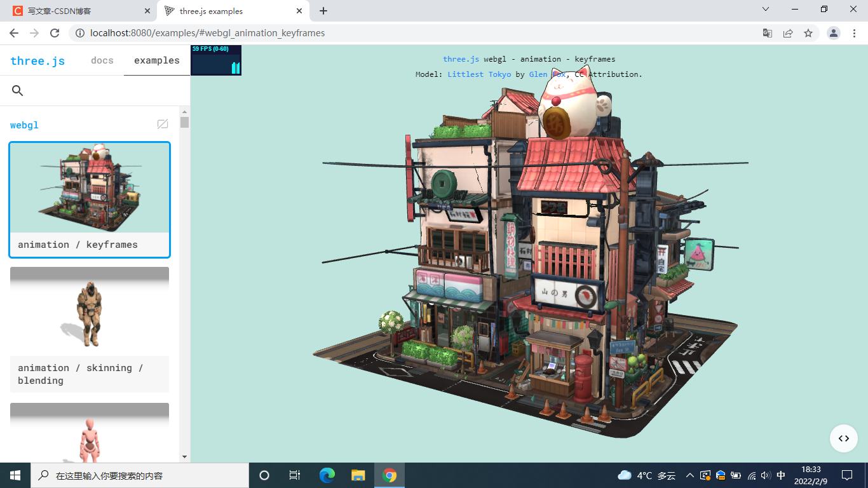Open the Glen Fox author link
Image resolution: width=868 pixels, height=488 pixels.
point(548,74)
